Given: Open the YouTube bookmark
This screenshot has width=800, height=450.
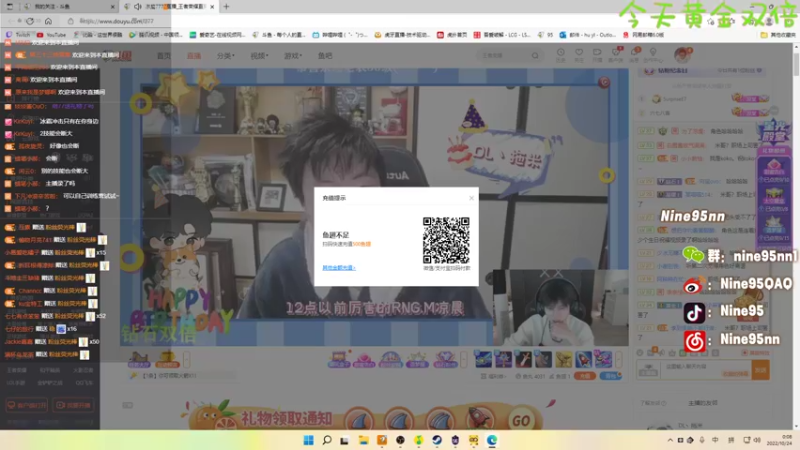Looking at the screenshot, I should click(52, 35).
